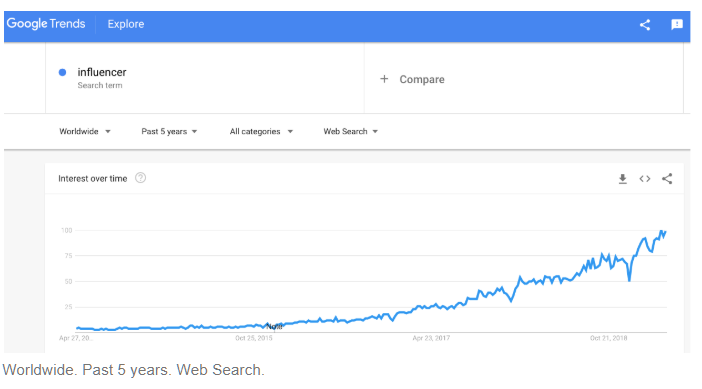The height and width of the screenshot is (389, 702).
Task: Click the chart peak near value 100
Action: click(662, 231)
